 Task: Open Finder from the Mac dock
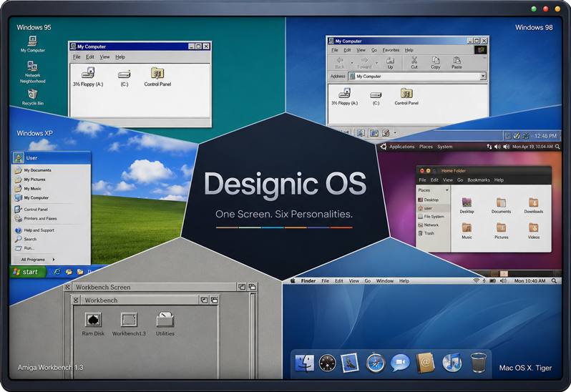(304, 363)
